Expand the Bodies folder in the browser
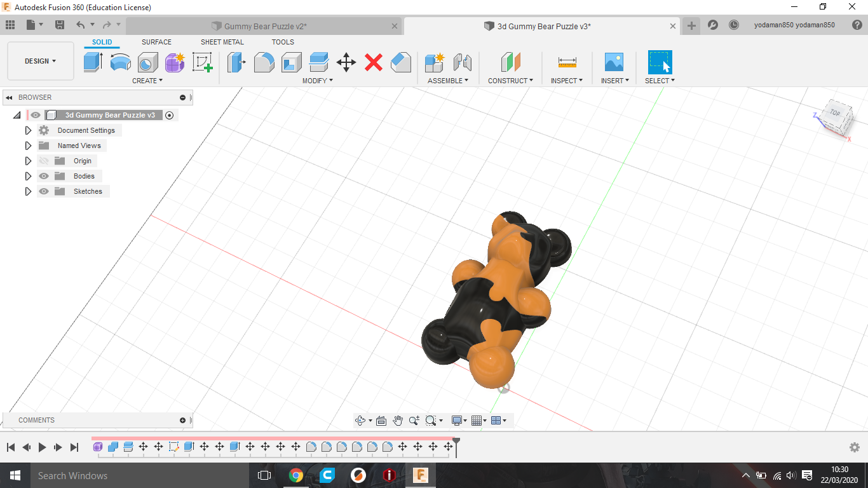The width and height of the screenshot is (868, 488). point(28,176)
